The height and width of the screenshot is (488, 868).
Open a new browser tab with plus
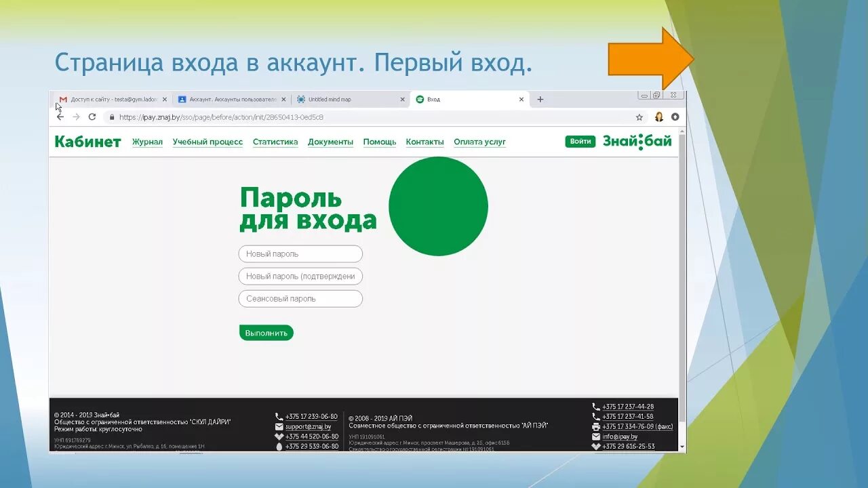pyautogui.click(x=540, y=99)
